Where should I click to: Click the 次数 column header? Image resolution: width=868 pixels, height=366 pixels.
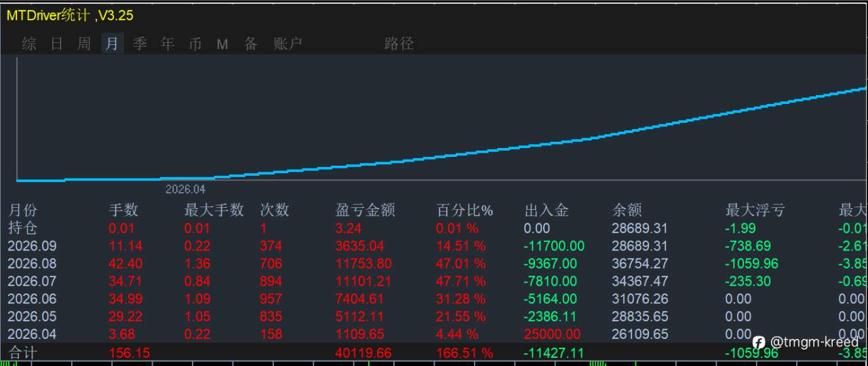click(x=275, y=211)
